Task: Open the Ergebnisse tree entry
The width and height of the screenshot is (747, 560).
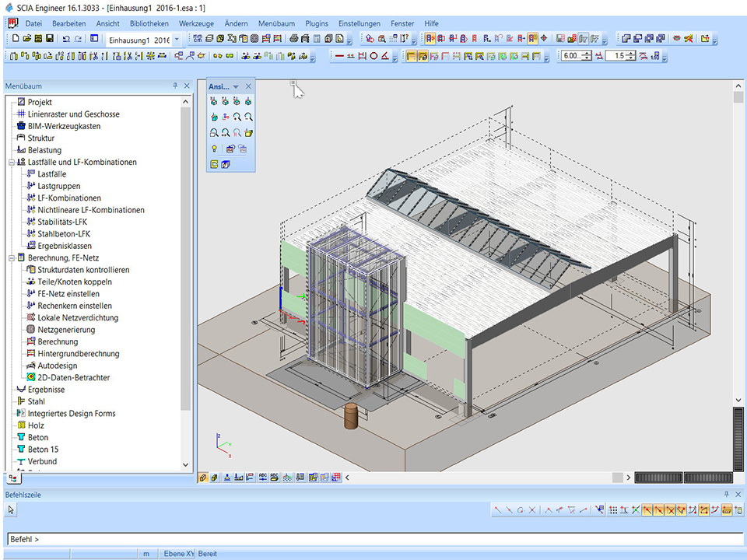Action: click(46, 390)
